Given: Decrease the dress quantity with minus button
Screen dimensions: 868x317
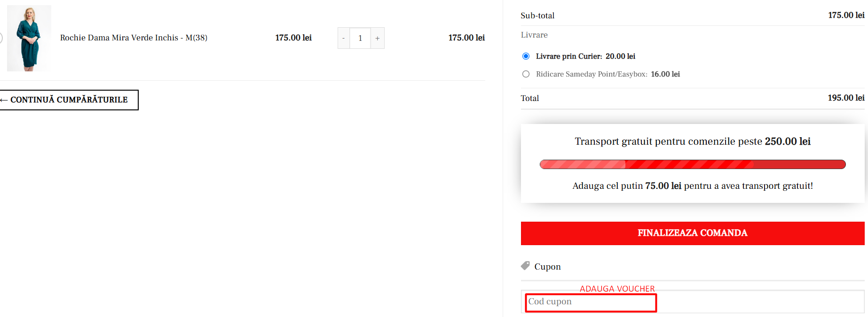Looking at the screenshot, I should click(x=344, y=38).
